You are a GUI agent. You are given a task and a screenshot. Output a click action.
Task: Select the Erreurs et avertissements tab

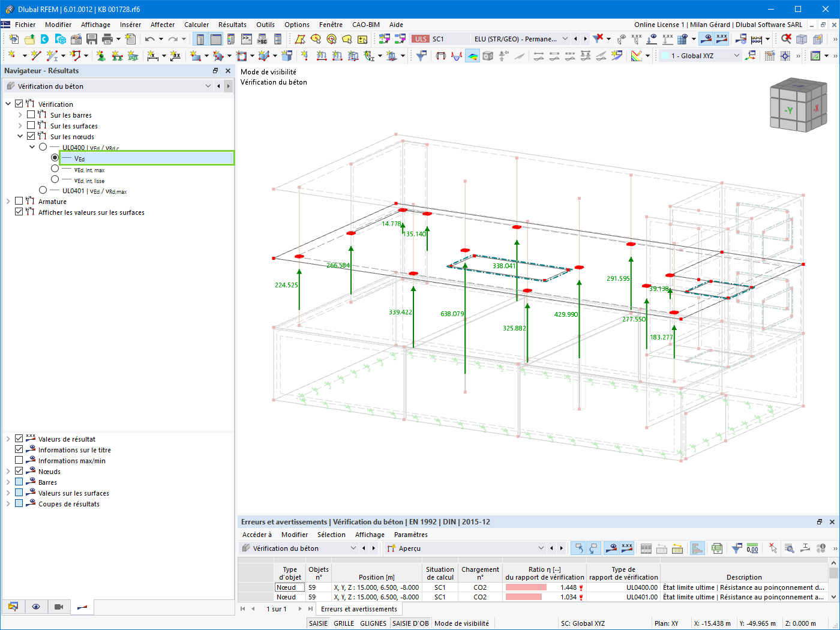tap(359, 609)
